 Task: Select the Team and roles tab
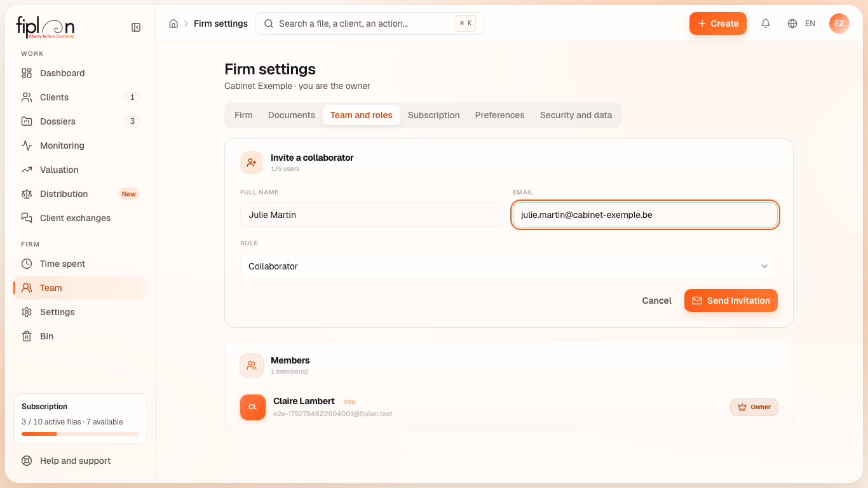click(x=362, y=115)
